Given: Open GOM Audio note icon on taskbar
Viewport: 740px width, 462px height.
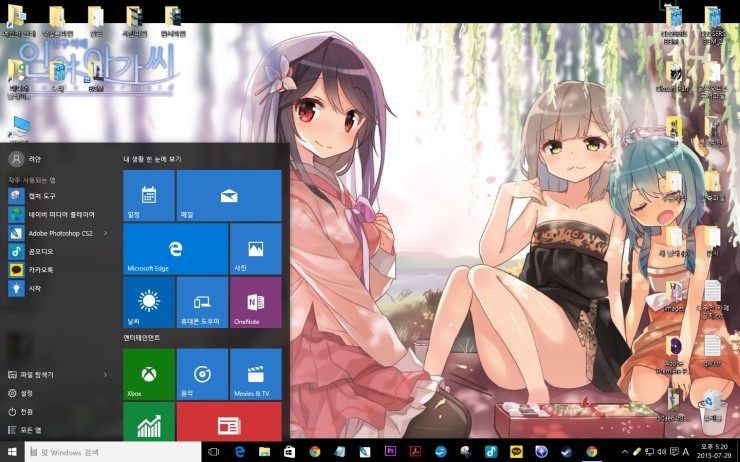Looking at the screenshot, I should coord(491,452).
